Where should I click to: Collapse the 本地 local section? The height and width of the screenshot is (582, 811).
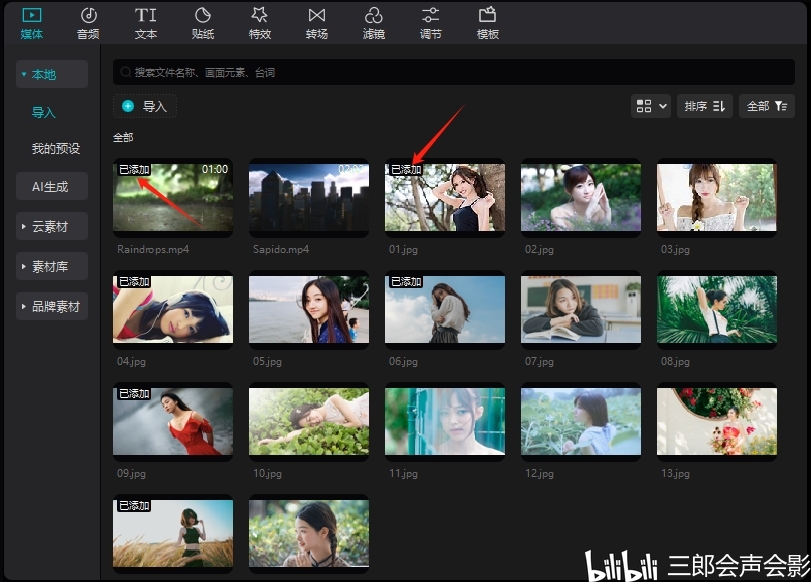[x=52, y=74]
